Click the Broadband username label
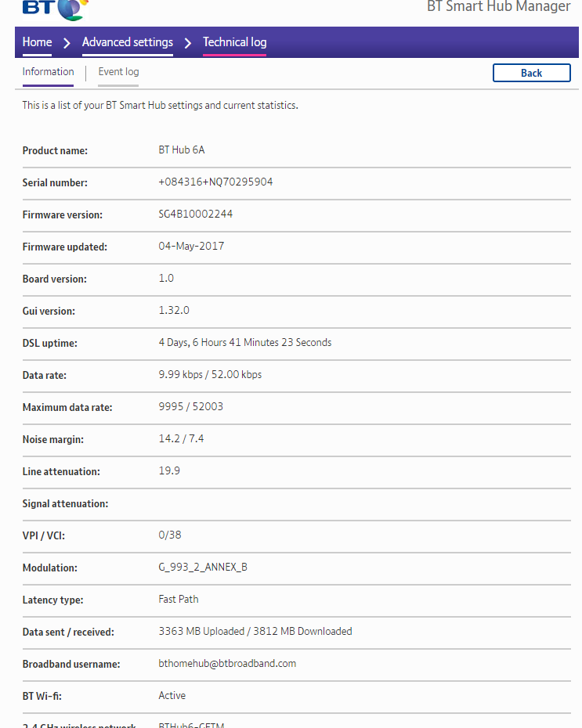The height and width of the screenshot is (728, 582). tap(71, 665)
